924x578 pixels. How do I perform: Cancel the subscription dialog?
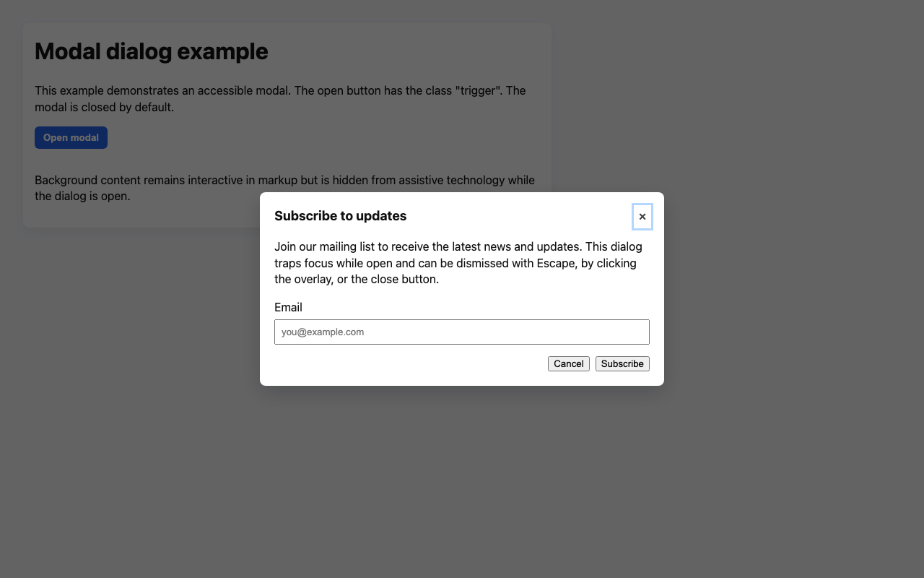568,363
